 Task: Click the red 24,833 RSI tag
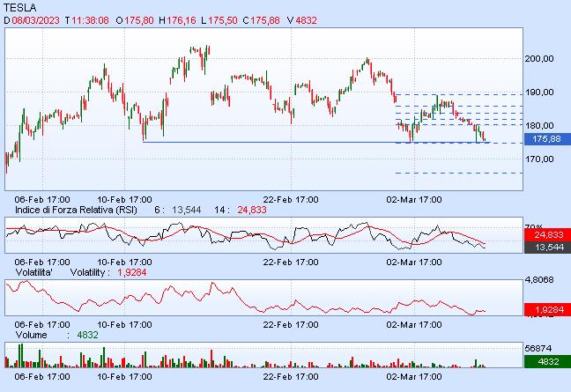click(547, 235)
